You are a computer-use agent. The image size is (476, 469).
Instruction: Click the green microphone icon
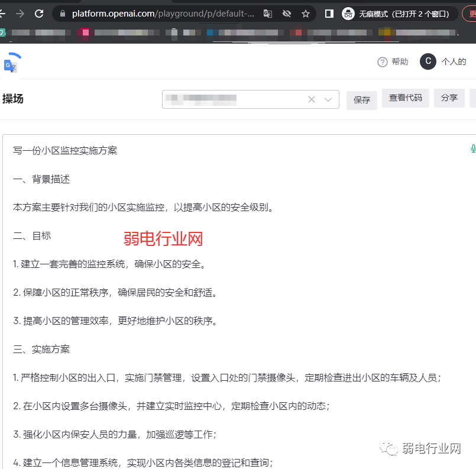(x=472, y=148)
